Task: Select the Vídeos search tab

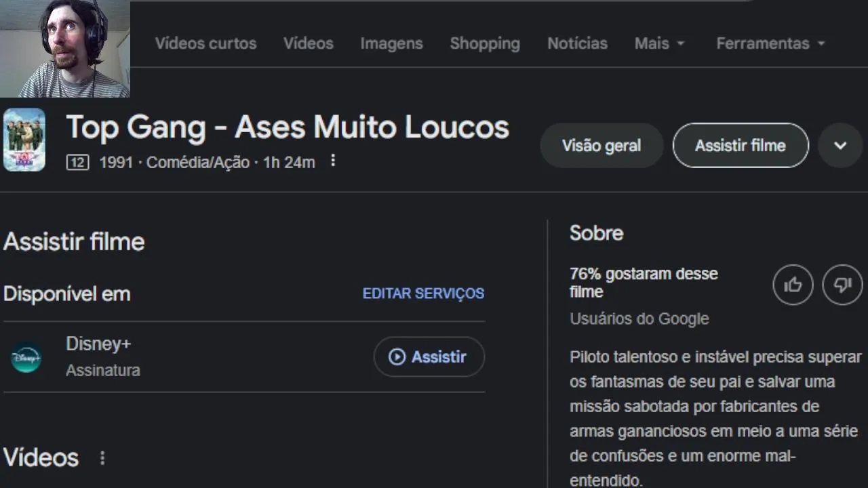Action: pos(309,43)
